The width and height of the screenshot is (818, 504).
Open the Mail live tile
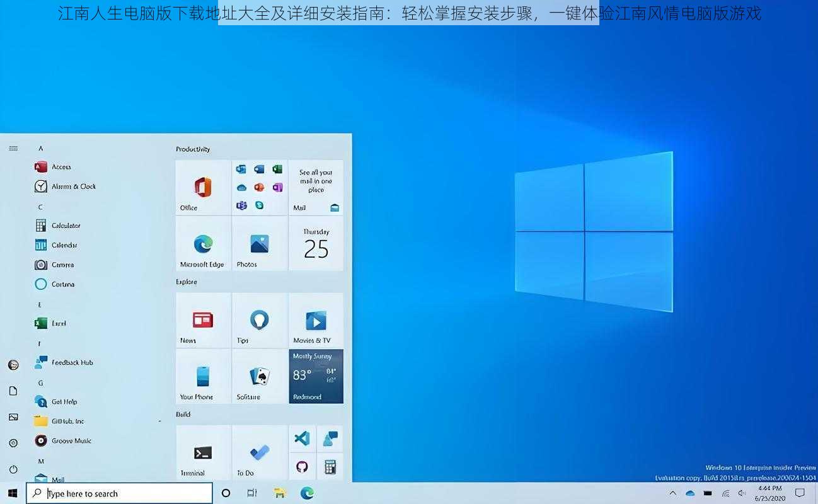coord(316,187)
